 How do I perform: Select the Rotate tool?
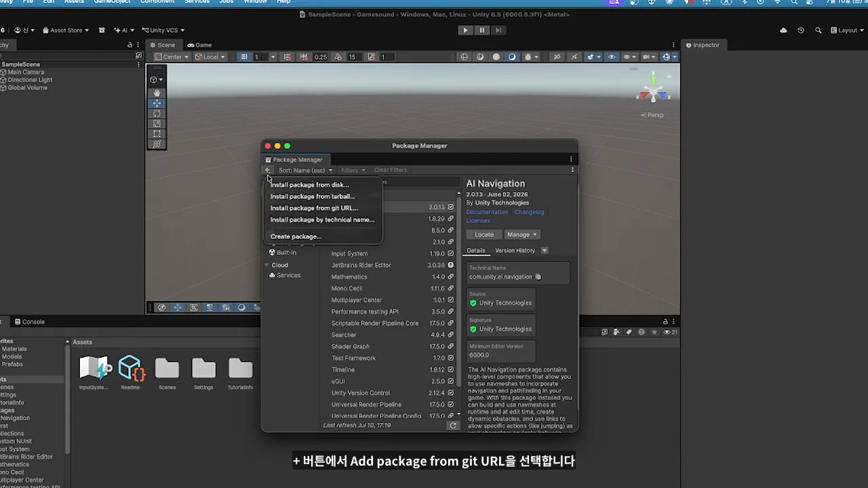pyautogui.click(x=157, y=114)
